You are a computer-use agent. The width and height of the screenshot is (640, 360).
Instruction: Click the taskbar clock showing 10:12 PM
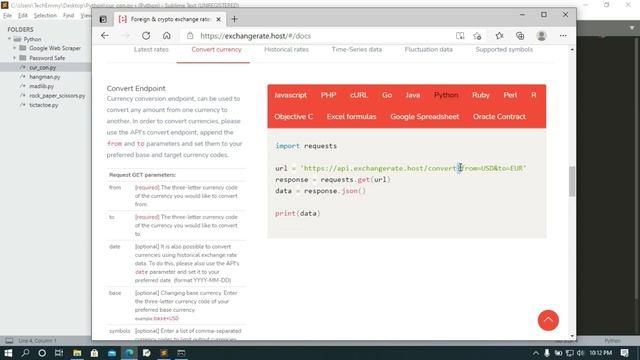click(600, 353)
